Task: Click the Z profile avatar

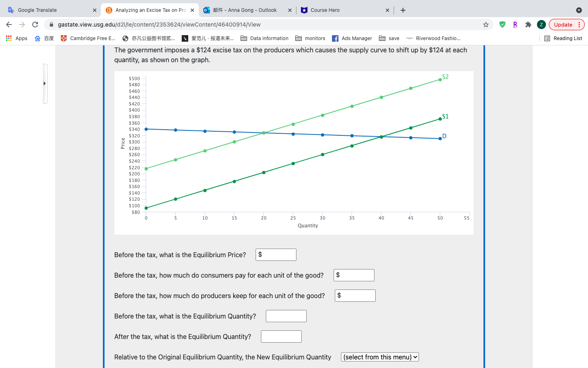Action: coord(541,25)
